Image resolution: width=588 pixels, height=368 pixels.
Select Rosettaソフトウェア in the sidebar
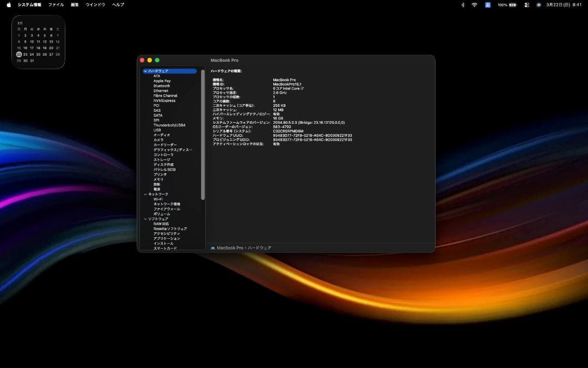tap(170, 228)
